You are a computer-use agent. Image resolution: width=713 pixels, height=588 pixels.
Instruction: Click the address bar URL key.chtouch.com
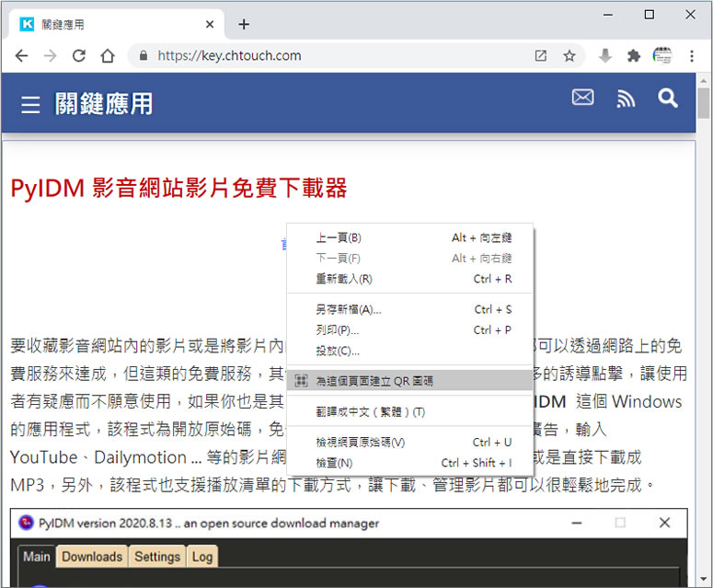coord(229,56)
